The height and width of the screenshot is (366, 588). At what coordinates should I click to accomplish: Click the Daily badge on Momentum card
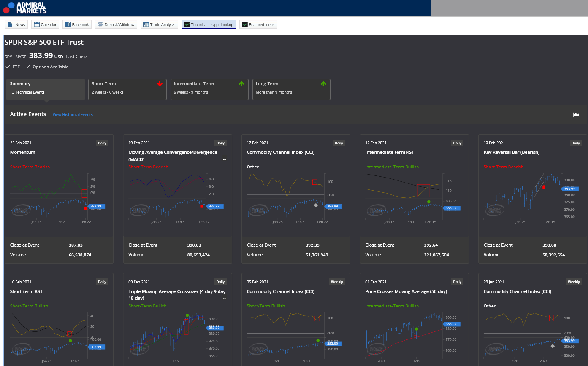click(102, 143)
